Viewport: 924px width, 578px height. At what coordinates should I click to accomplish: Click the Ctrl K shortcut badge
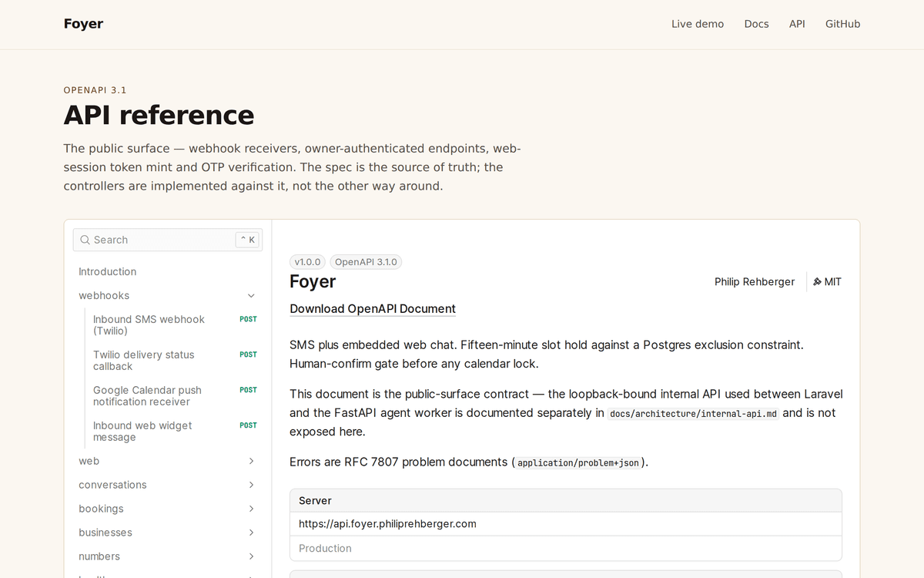(248, 240)
